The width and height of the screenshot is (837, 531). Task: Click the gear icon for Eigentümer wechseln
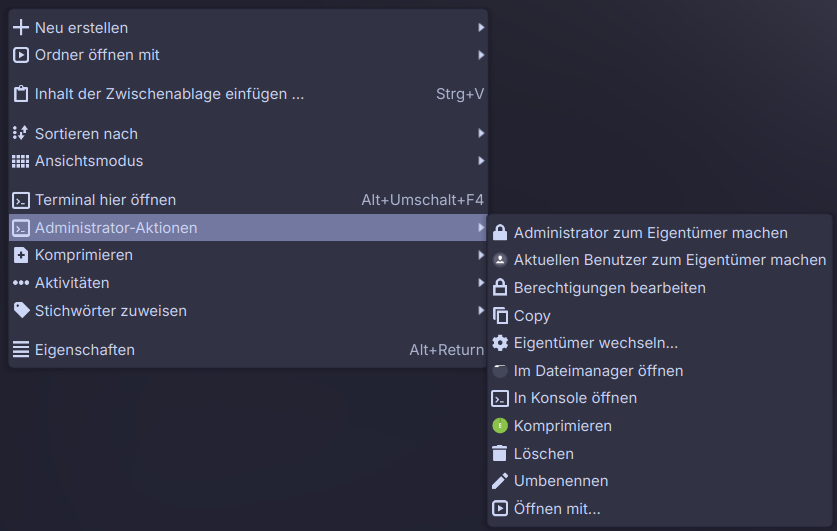500,343
